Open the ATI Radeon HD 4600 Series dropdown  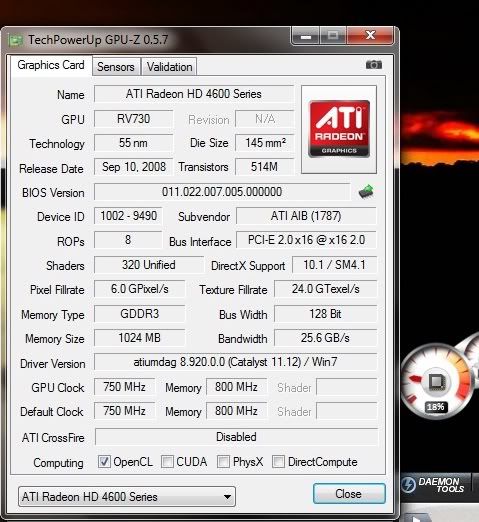point(127,497)
